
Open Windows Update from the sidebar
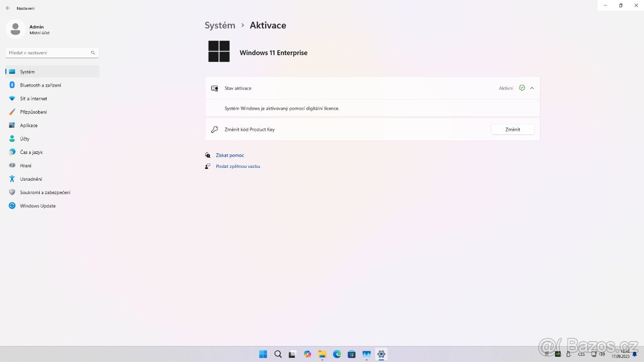pos(38,206)
